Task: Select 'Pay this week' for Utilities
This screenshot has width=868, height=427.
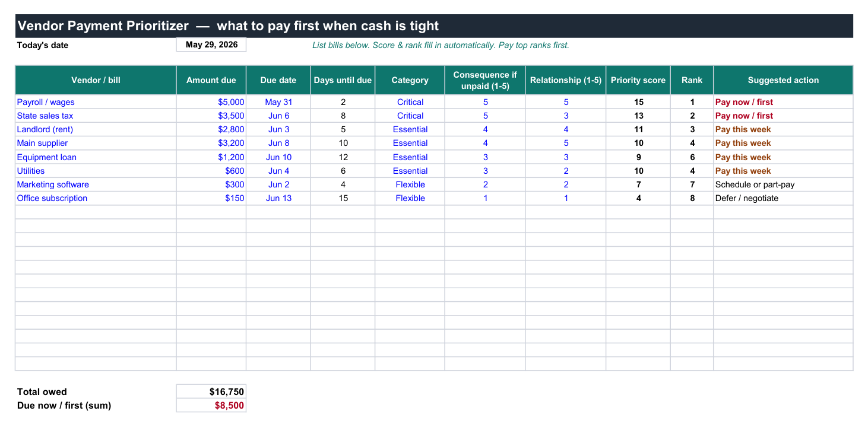Action: (x=783, y=171)
